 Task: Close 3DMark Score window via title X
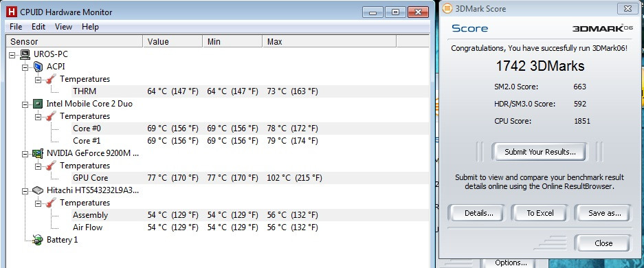pyautogui.click(x=628, y=8)
